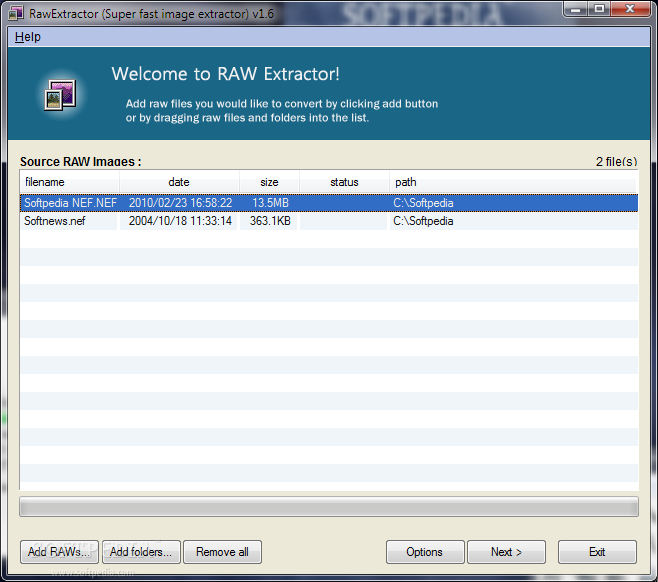The height and width of the screenshot is (582, 658).
Task: Click the 2 file(s) counter label
Action: (x=616, y=162)
